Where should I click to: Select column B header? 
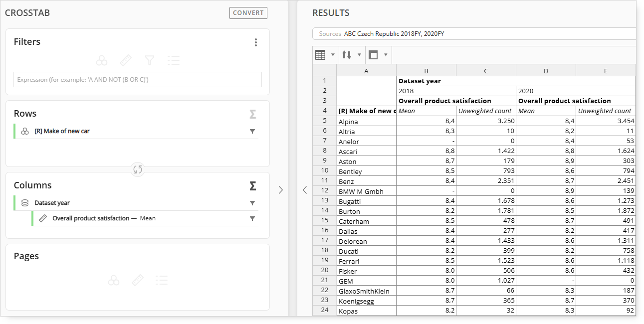pos(427,71)
